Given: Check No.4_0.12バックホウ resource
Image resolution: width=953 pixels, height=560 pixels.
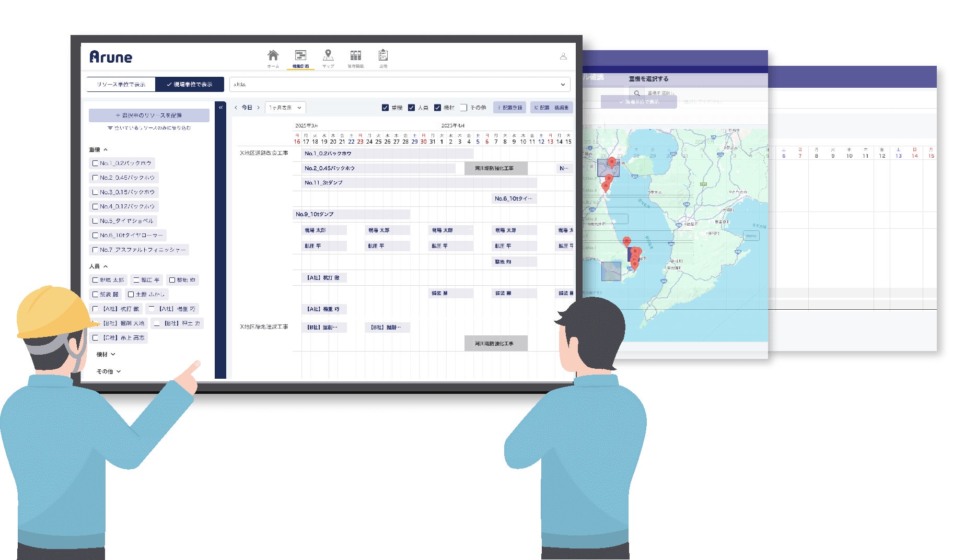Looking at the screenshot, I should click(x=95, y=206).
